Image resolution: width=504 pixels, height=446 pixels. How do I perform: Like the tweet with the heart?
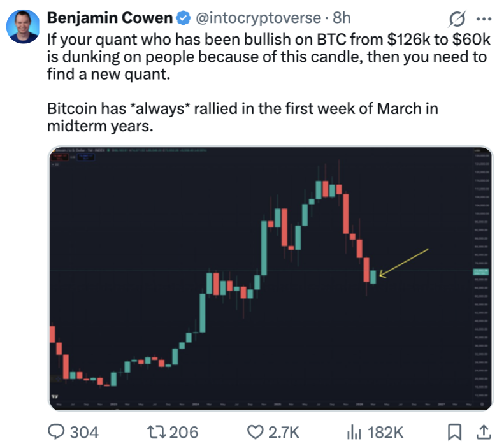click(255, 431)
